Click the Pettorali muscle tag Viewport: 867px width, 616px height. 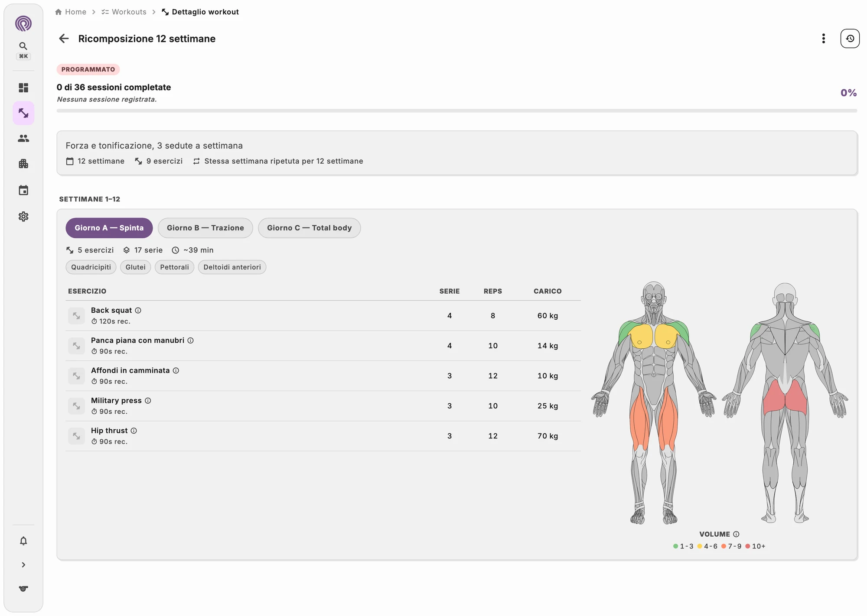click(x=174, y=267)
